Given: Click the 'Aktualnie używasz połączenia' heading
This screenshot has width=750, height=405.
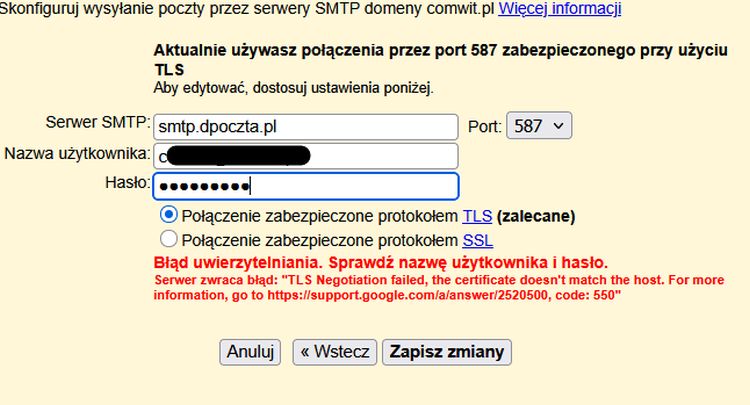Looking at the screenshot, I should 441,60.
